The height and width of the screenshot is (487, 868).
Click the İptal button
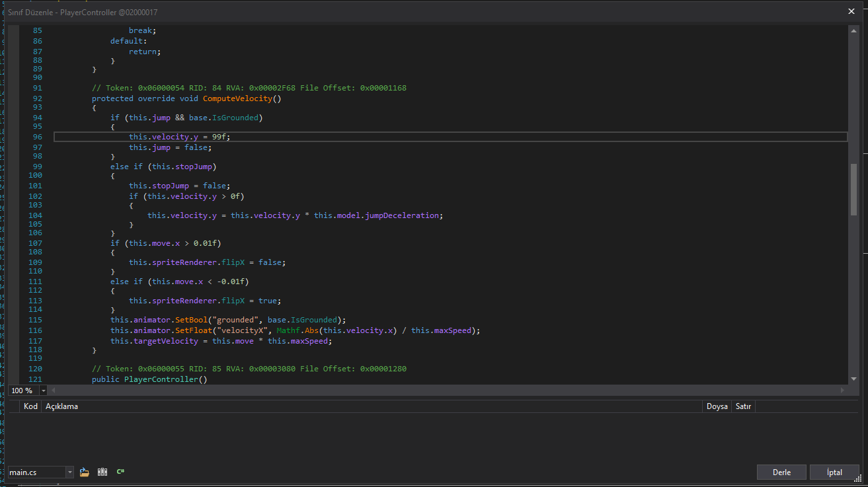click(x=834, y=472)
